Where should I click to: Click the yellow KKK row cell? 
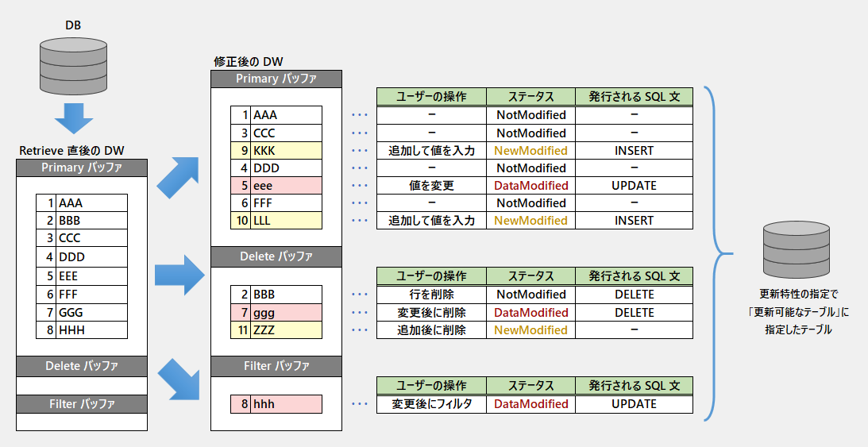(x=287, y=150)
